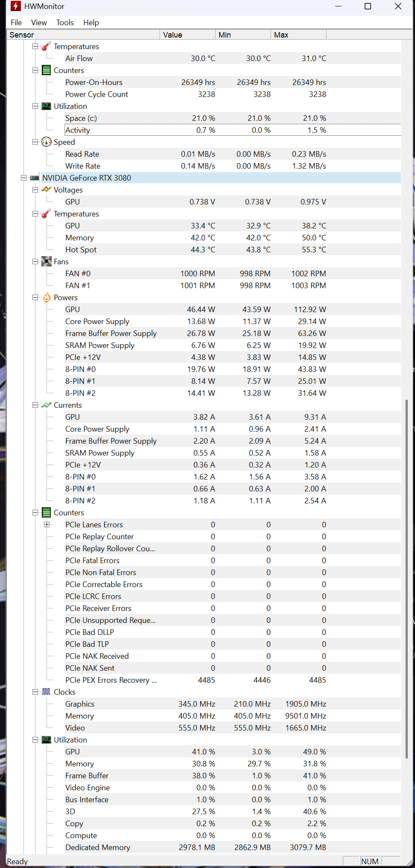Collapse the Counters group above Power-On-Hours
Image resolution: width=415 pixels, height=868 pixels.
click(35, 70)
